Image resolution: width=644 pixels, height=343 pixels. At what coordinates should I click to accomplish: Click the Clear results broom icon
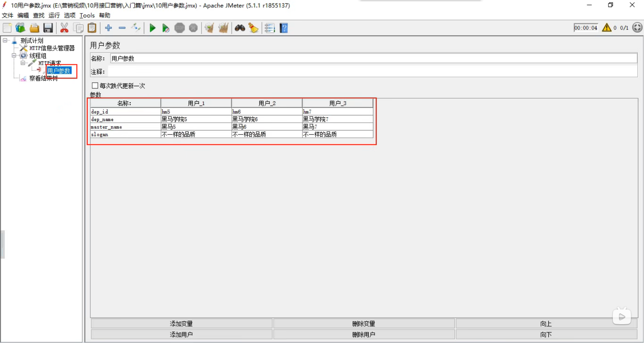click(209, 28)
